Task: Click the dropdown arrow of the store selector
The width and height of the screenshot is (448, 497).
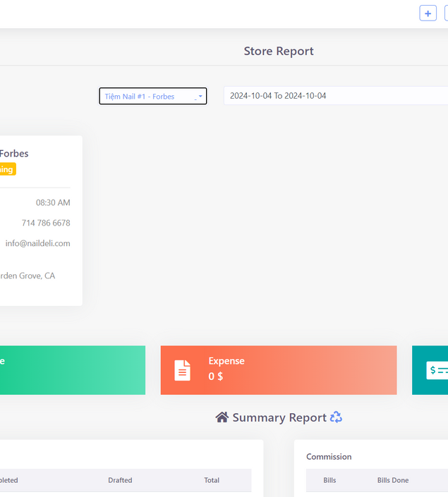Action: 200,97
